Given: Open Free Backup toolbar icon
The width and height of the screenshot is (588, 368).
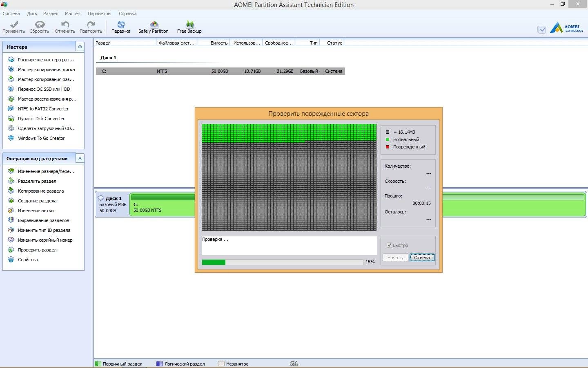Looking at the screenshot, I should tap(189, 27).
